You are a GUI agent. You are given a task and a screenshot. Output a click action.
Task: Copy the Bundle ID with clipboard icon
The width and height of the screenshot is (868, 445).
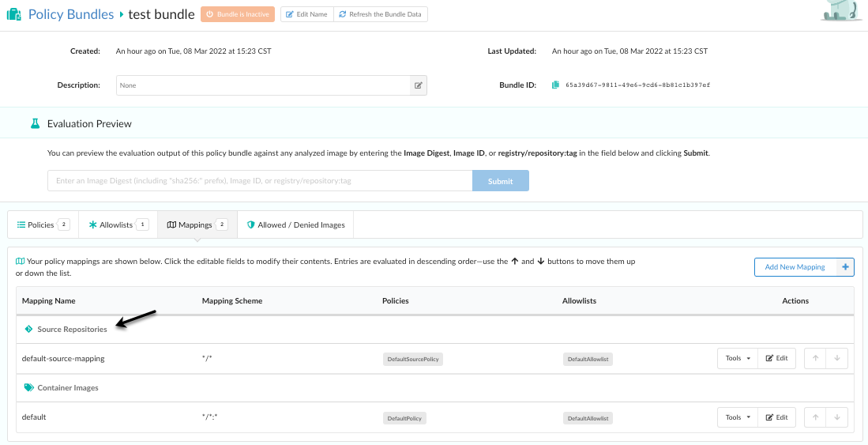click(555, 85)
